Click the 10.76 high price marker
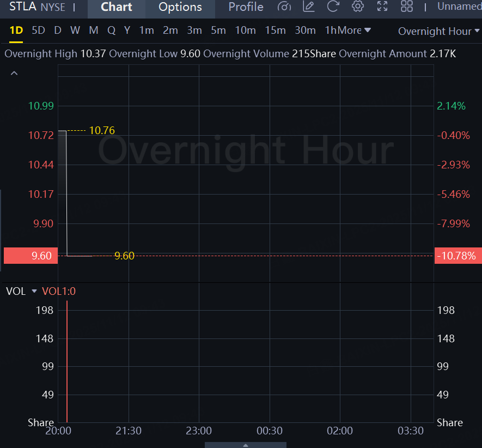This screenshot has width=482, height=448. tap(102, 130)
